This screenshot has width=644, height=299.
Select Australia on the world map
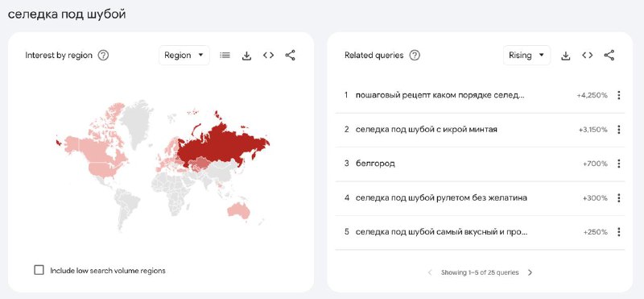click(239, 210)
